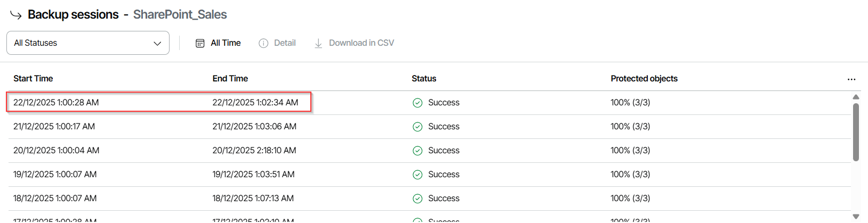The width and height of the screenshot is (868, 223).
Task: Open session Detail view
Action: click(x=284, y=43)
